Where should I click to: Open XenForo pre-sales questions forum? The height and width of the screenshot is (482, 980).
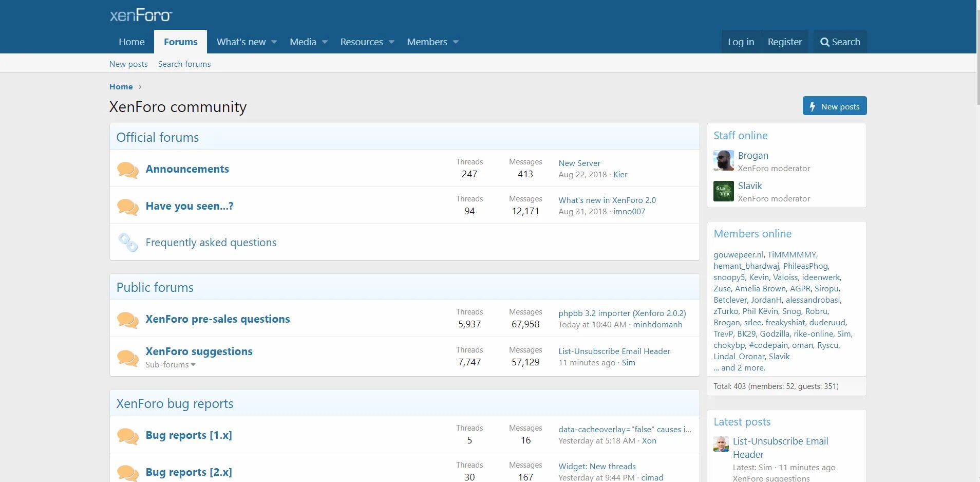[217, 319]
